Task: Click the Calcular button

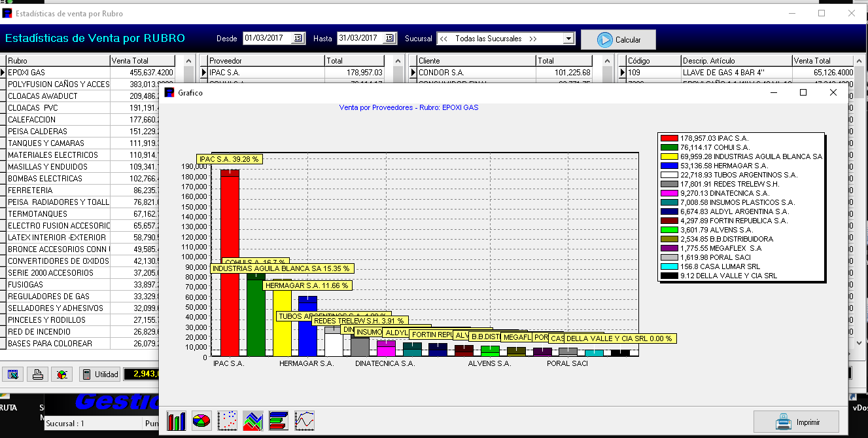Action: (x=618, y=39)
